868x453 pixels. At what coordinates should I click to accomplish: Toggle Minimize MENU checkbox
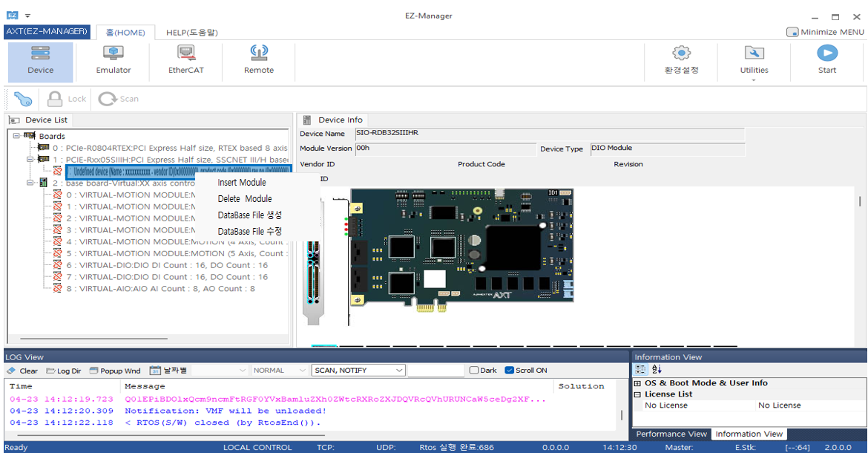click(792, 32)
